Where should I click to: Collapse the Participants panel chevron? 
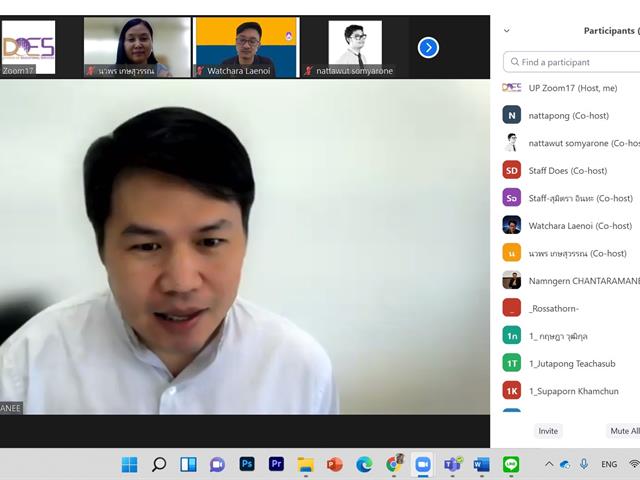click(507, 31)
